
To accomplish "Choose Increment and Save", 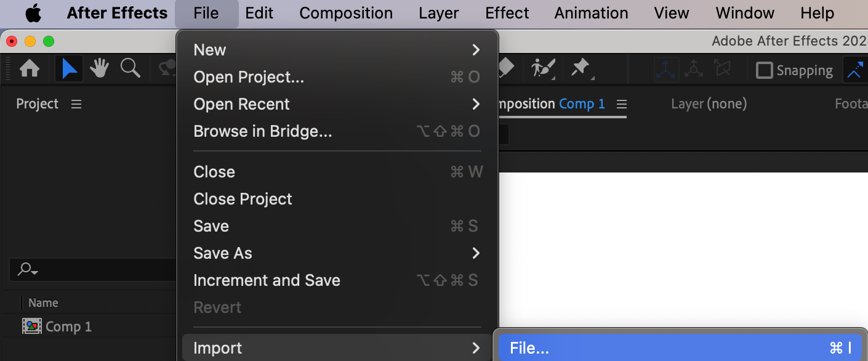I will 267,280.
